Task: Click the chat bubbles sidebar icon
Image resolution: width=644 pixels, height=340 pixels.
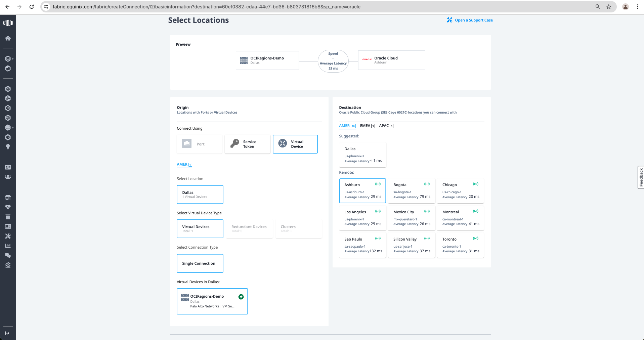Action: coord(8,255)
